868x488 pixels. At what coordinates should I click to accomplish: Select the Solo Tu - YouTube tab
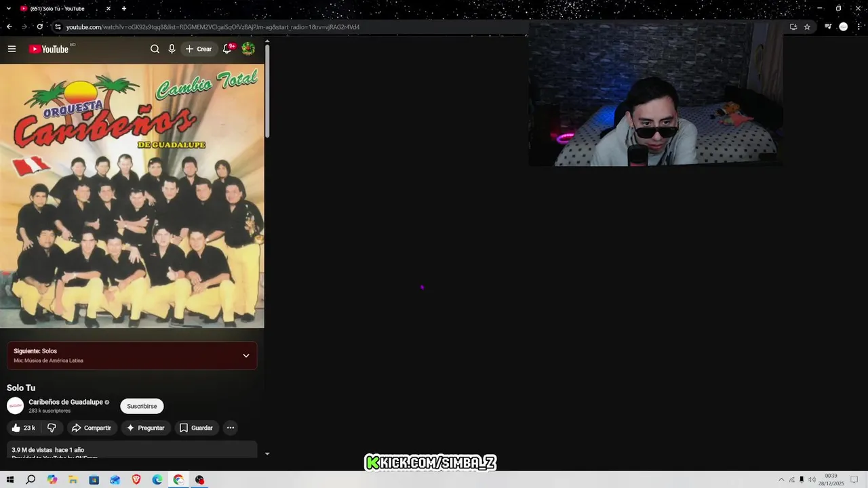tap(64, 9)
